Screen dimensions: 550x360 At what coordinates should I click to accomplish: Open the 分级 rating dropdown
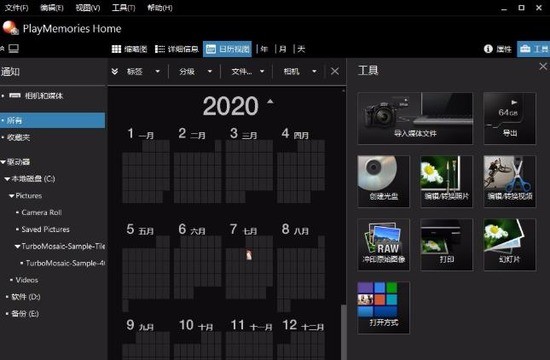pyautogui.click(x=195, y=72)
